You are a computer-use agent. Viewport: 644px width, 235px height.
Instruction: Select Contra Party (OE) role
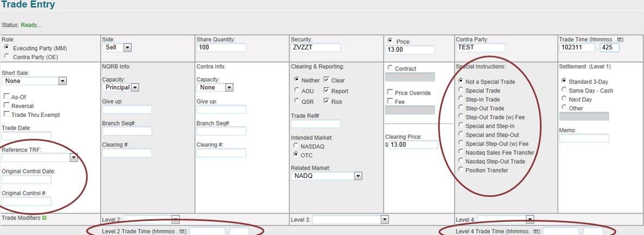[x=7, y=56]
